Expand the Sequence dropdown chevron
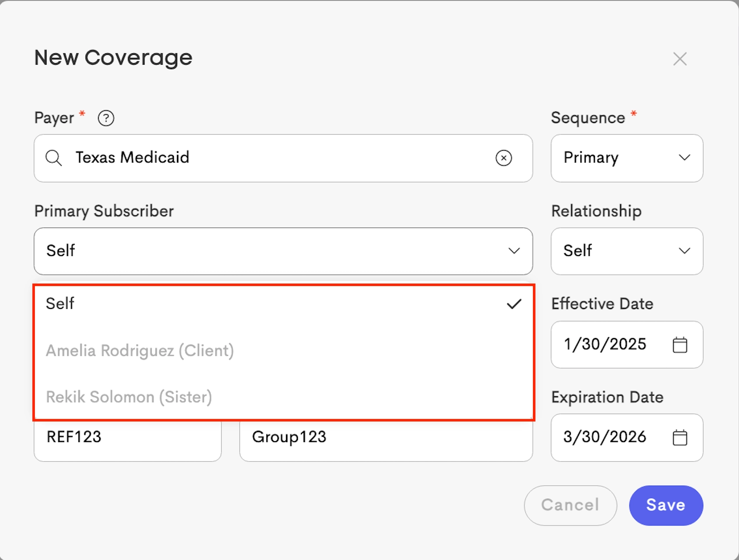The height and width of the screenshot is (560, 739). [684, 158]
